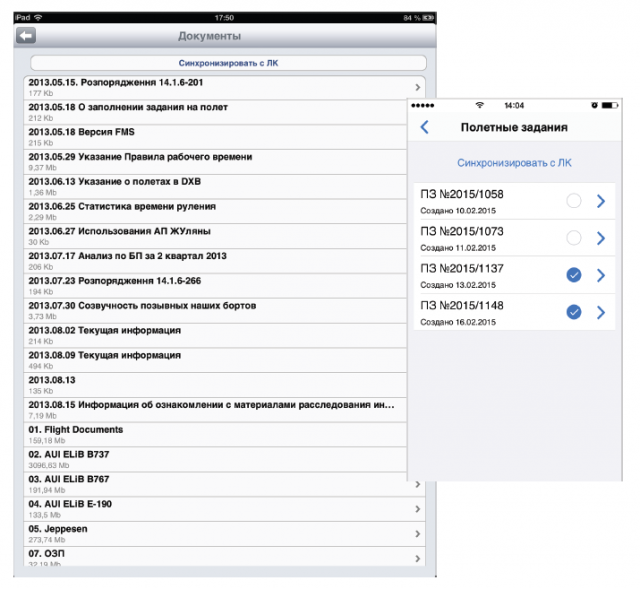Open the untitled 2013.08.13 document
The width and height of the screenshot is (640, 589).
[x=216, y=385]
